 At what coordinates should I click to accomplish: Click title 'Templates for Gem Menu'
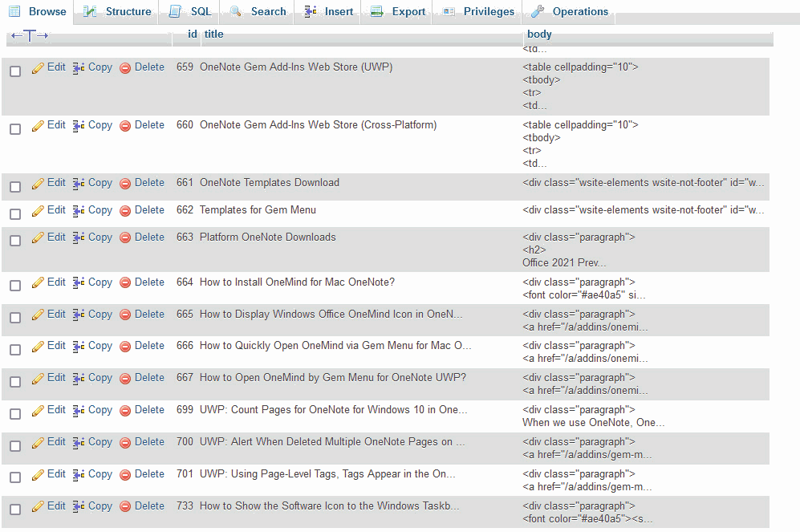tap(258, 209)
